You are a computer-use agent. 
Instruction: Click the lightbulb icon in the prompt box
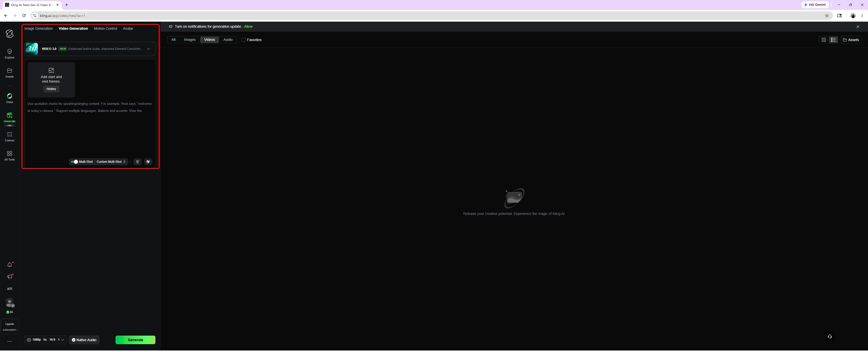[x=138, y=162]
